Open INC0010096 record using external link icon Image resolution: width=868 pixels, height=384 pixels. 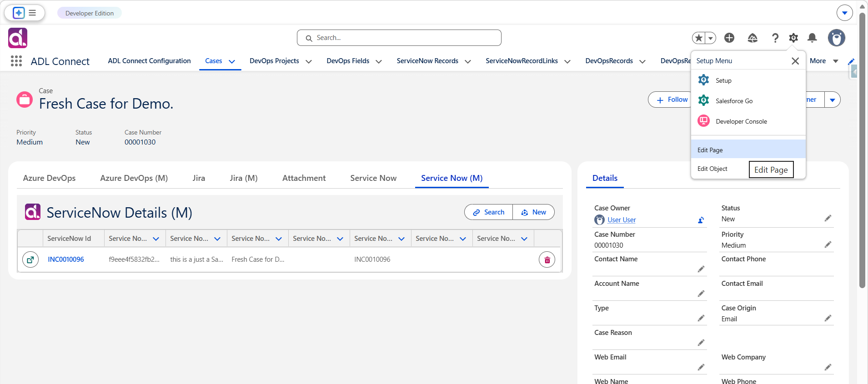pyautogui.click(x=30, y=260)
